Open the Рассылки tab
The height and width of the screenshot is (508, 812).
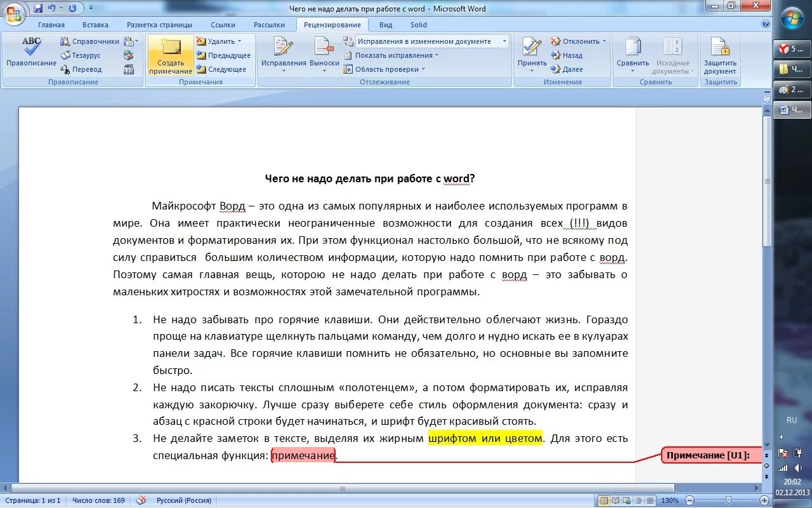269,25
